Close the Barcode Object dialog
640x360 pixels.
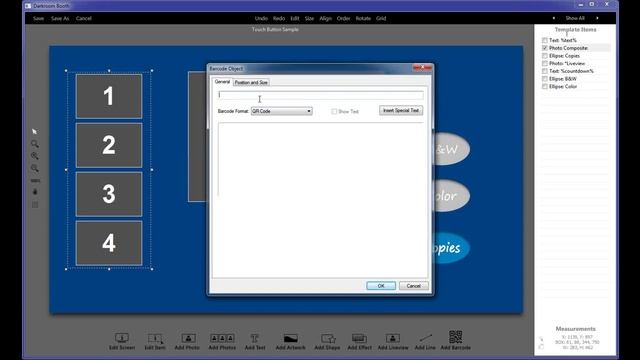point(422,68)
